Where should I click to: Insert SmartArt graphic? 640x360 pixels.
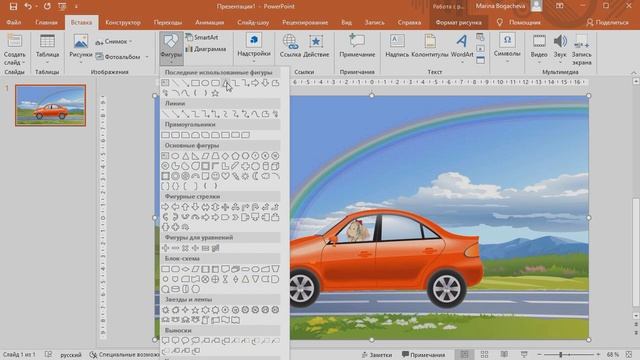coord(202,37)
